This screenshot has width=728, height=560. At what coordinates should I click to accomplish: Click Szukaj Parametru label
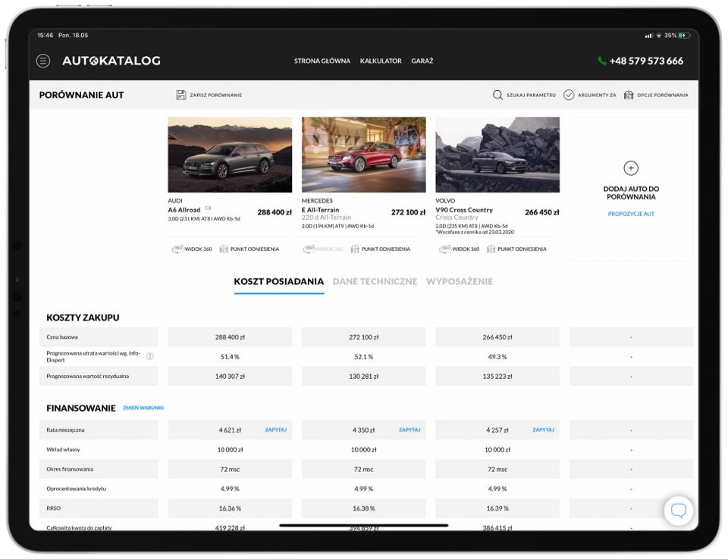tap(531, 95)
